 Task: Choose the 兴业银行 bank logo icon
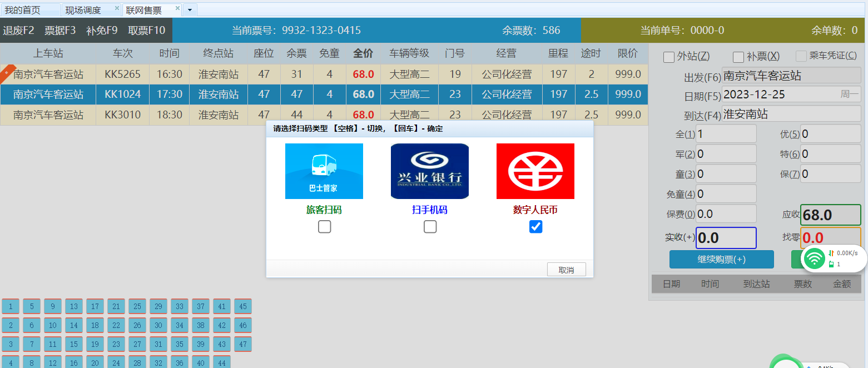pyautogui.click(x=429, y=171)
